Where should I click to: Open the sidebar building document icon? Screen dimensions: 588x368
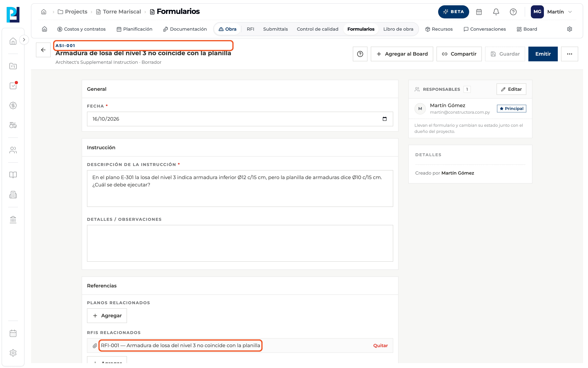coord(13,194)
